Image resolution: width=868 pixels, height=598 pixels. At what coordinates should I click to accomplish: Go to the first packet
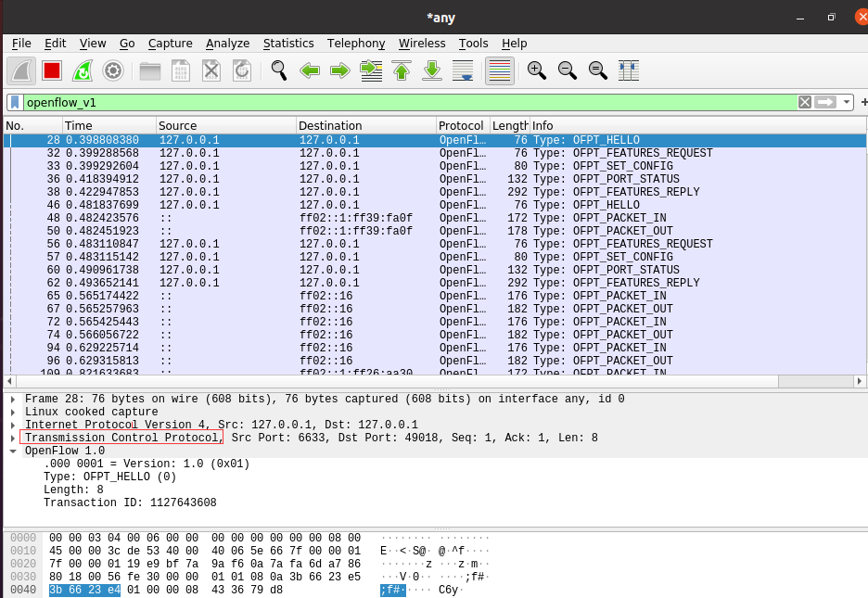click(402, 70)
